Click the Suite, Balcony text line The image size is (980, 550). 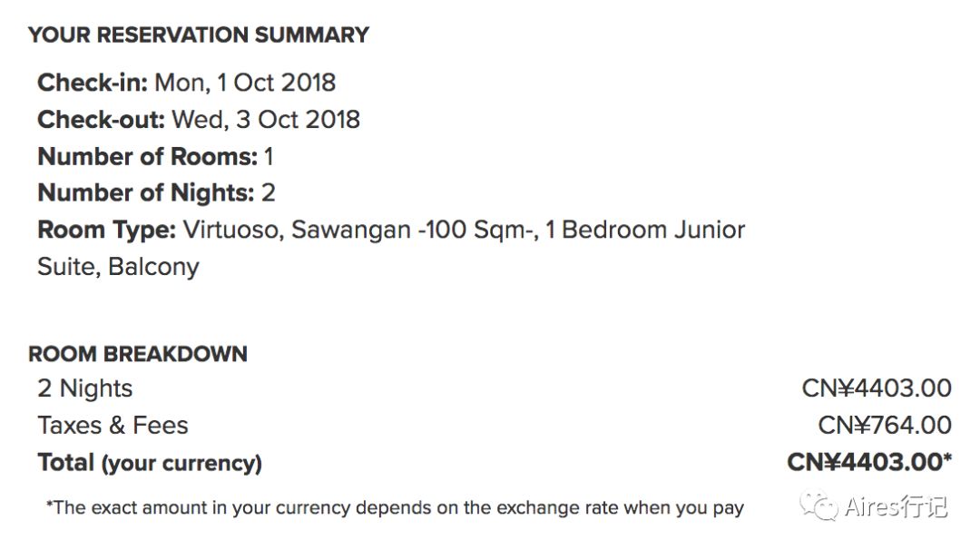click(118, 267)
